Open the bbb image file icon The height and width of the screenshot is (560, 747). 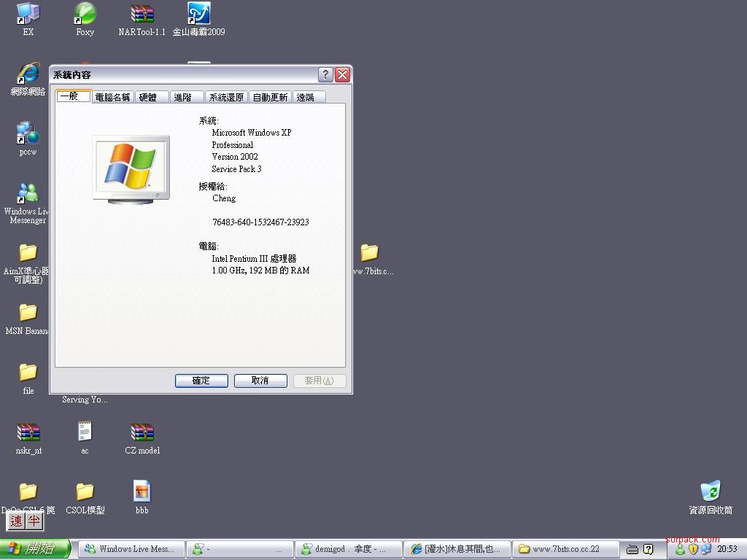tap(142, 492)
